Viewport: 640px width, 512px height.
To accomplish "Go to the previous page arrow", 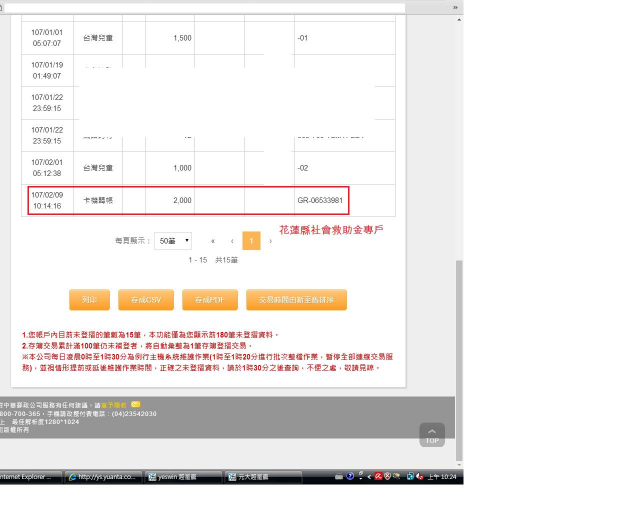I will point(232,241).
